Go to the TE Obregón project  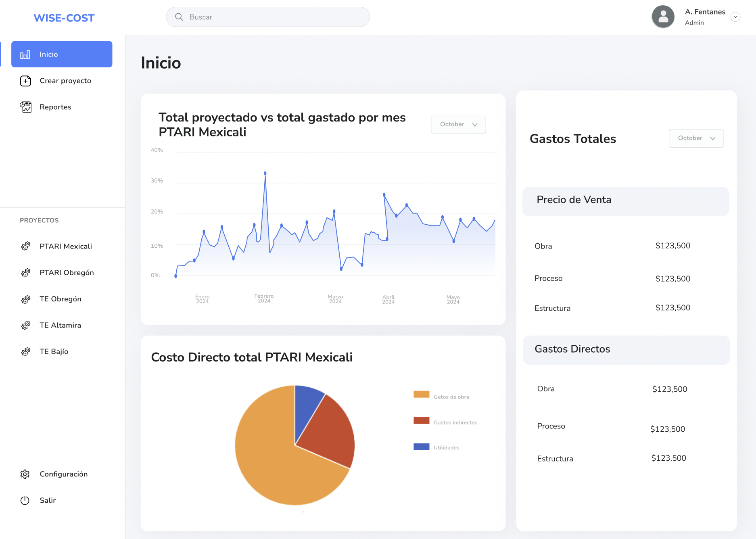coord(61,299)
